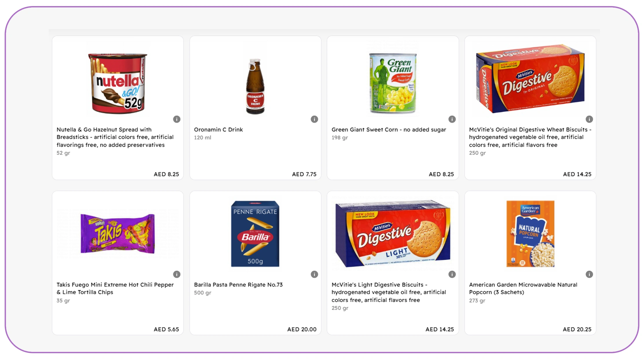Click the American Garden Microwavable Natural Popcorn title
644x359 pixels.
523,288
